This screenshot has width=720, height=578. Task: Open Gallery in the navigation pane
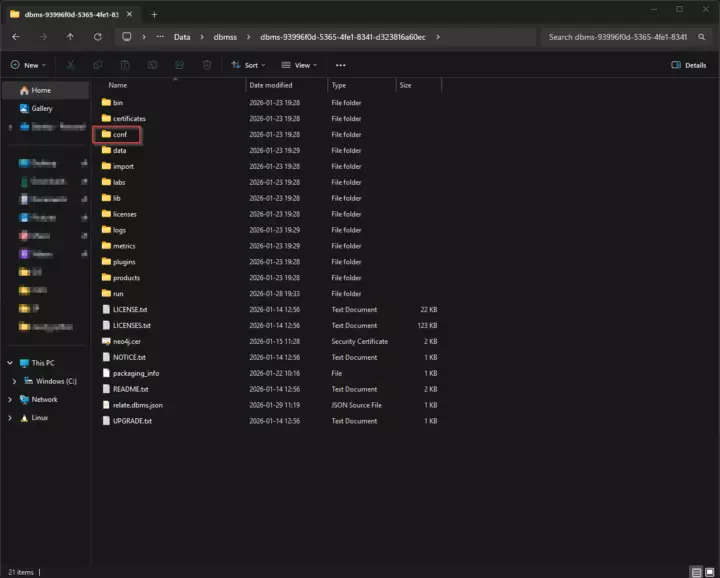[x=41, y=108]
